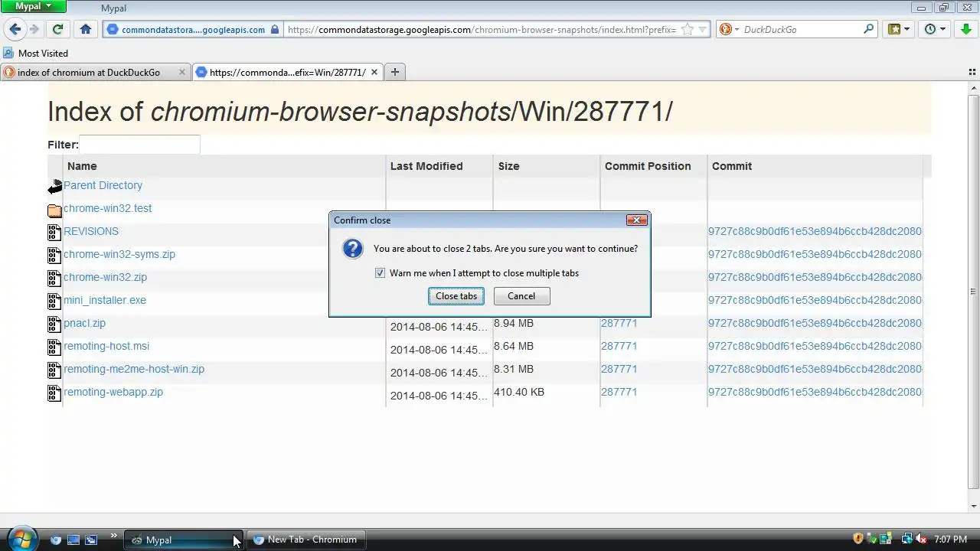Click the muted volume tray icon
The height and width of the screenshot is (551, 980).
(922, 540)
